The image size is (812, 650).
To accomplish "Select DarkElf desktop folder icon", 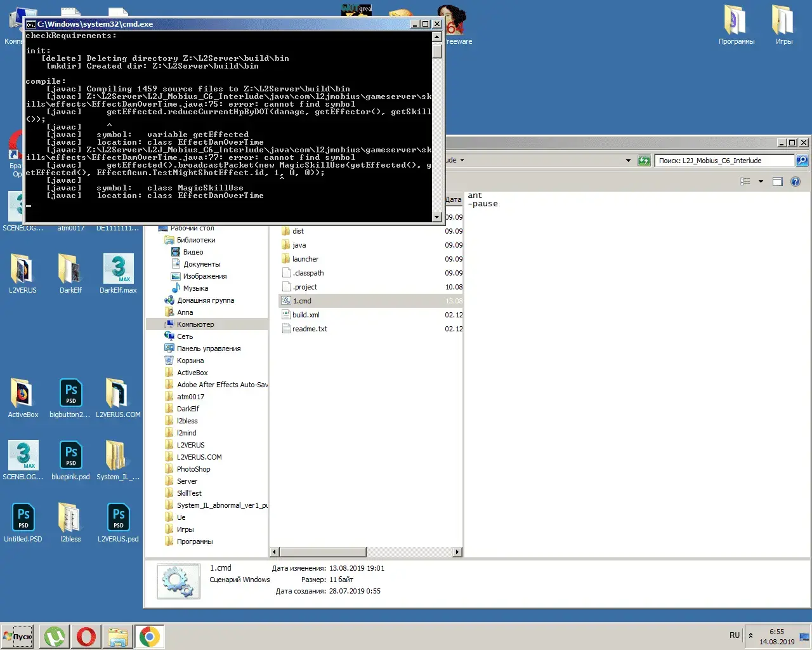I will pyautogui.click(x=70, y=274).
